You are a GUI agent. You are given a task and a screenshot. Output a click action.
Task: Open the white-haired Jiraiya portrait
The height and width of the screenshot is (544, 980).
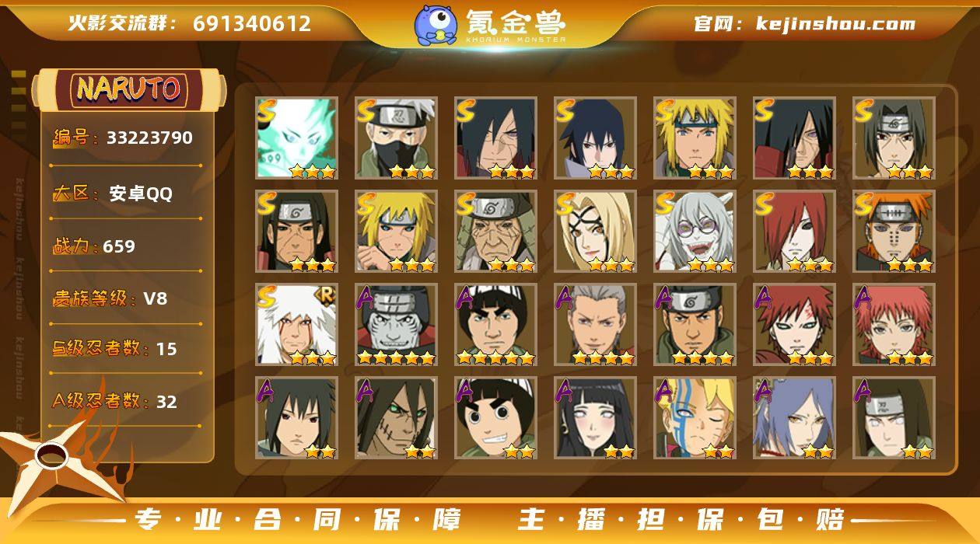point(297,325)
